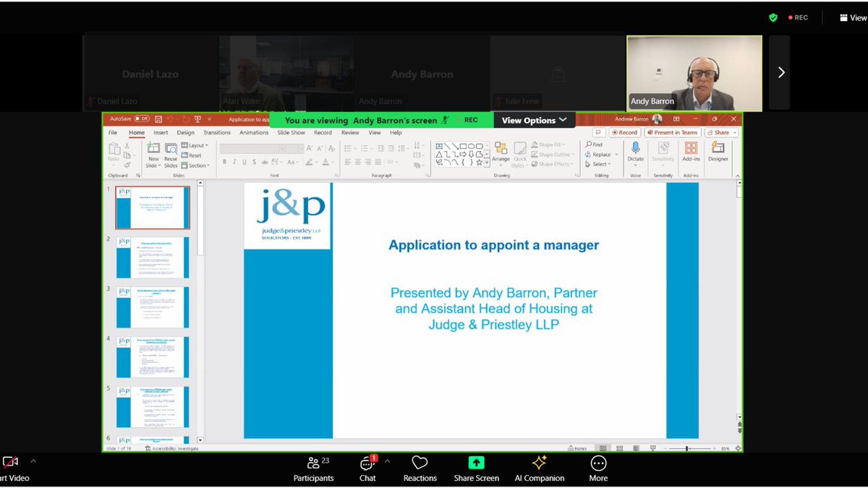
Task: Click the Save icon in the title bar
Action: [158, 119]
